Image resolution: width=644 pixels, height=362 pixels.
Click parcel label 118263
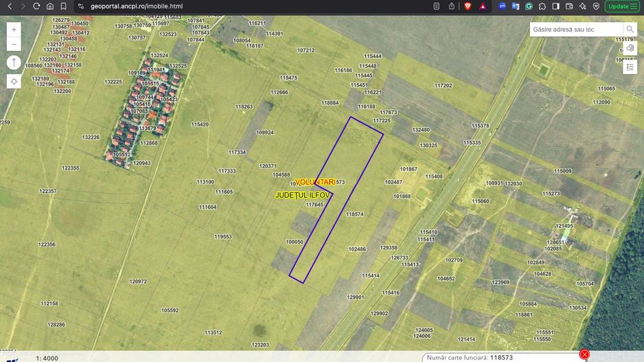244,106
